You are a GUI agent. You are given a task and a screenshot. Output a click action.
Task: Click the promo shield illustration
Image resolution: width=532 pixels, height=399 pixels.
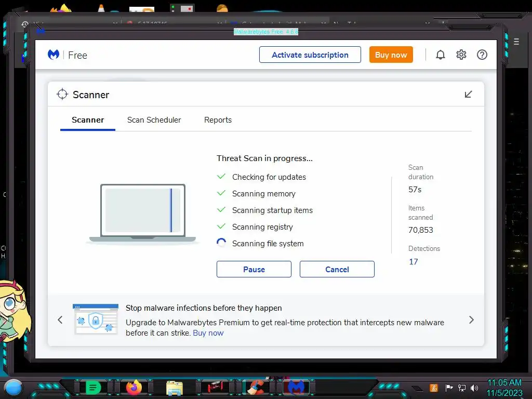coord(96,320)
